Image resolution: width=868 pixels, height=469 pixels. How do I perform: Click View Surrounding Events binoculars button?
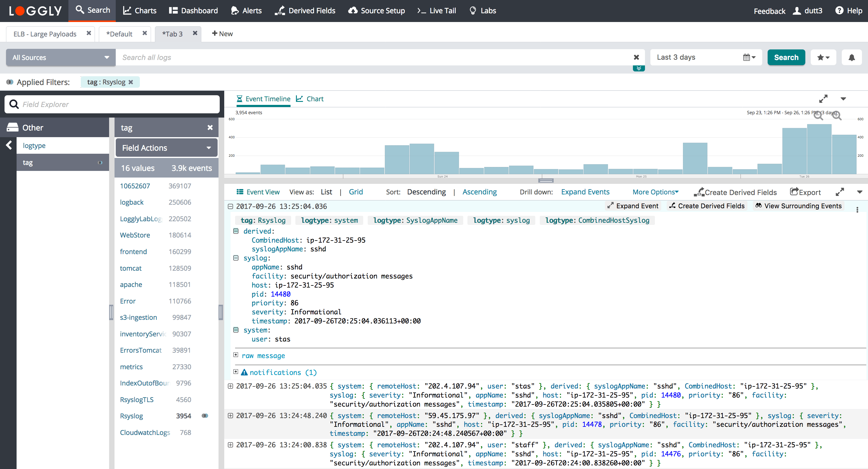tap(798, 206)
